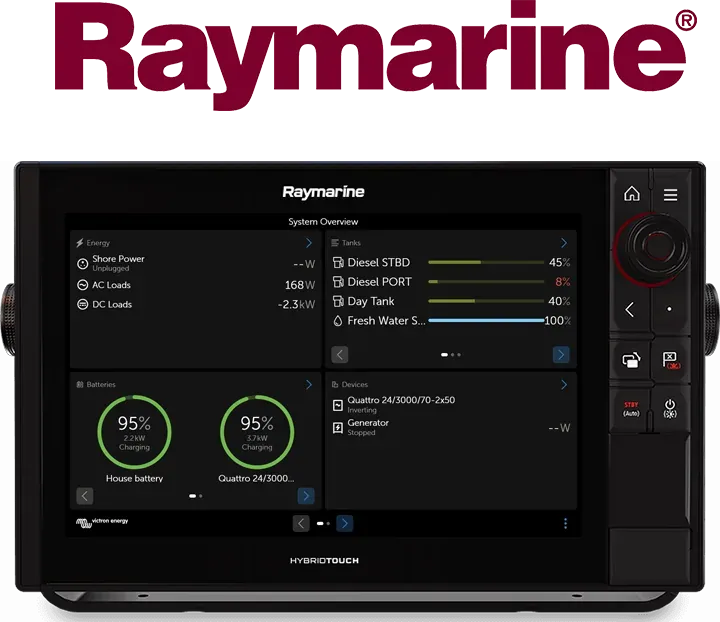The height and width of the screenshot is (622, 720).
Task: Click the Shore Power plug icon
Action: pos(82,263)
